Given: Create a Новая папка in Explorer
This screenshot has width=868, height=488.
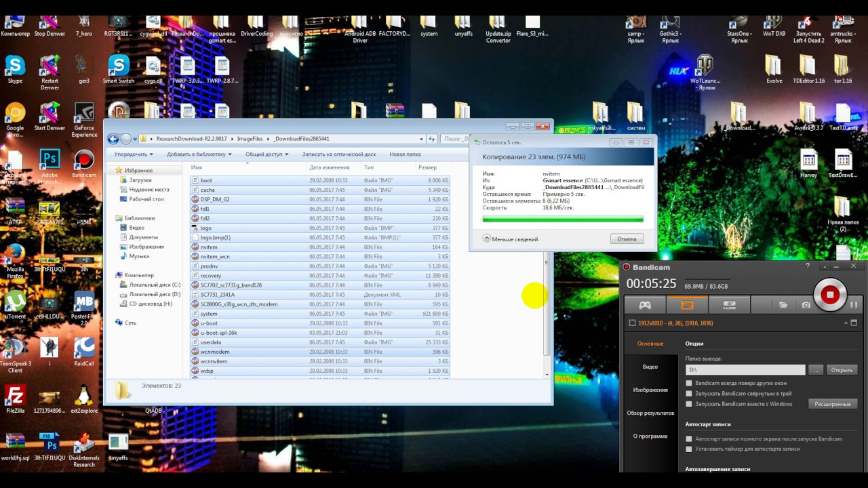Looking at the screenshot, I should [x=405, y=154].
